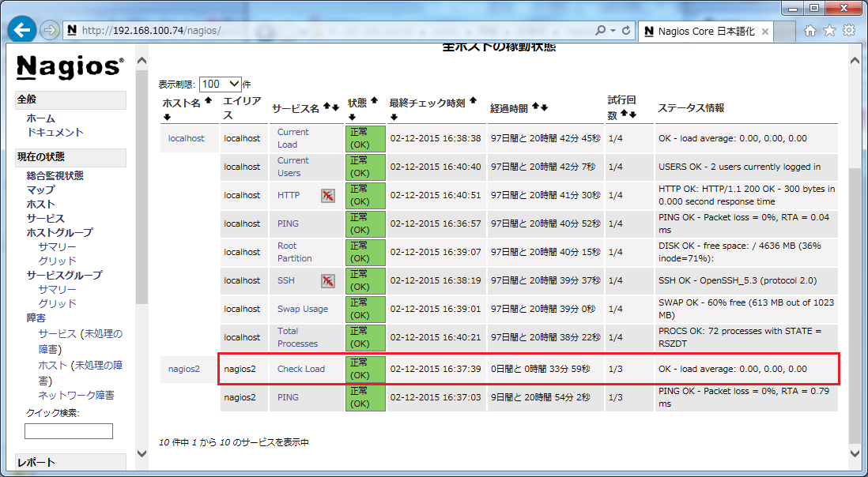Switch to the Nagios Core 日本語化 browser tab
The width and height of the screenshot is (868, 477).
pyautogui.click(x=706, y=32)
